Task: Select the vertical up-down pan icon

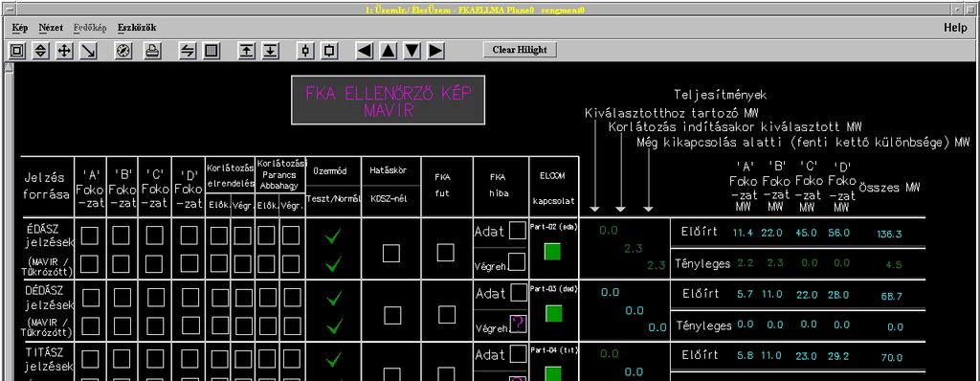Action: tap(40, 51)
